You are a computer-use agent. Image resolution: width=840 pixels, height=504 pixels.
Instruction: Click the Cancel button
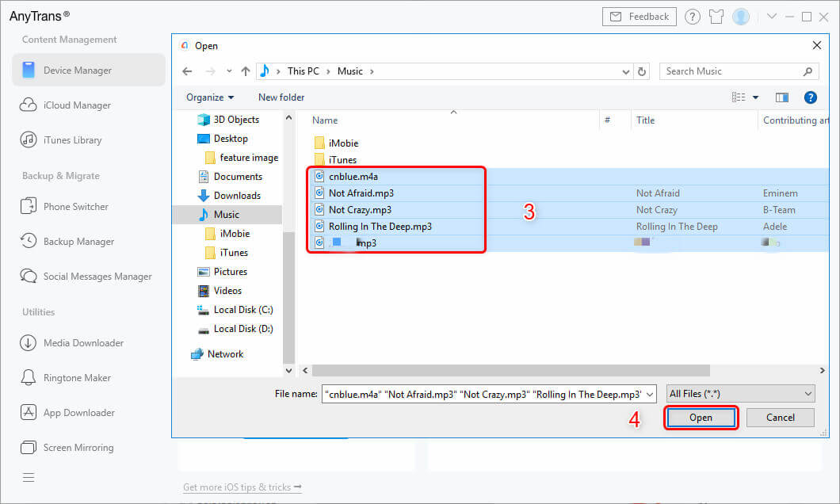coord(780,418)
